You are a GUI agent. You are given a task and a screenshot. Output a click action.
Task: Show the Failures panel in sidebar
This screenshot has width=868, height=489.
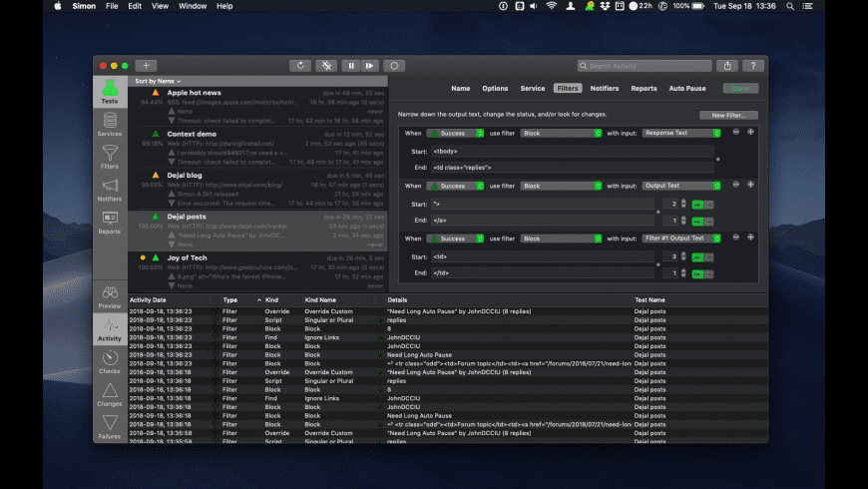coord(110,427)
